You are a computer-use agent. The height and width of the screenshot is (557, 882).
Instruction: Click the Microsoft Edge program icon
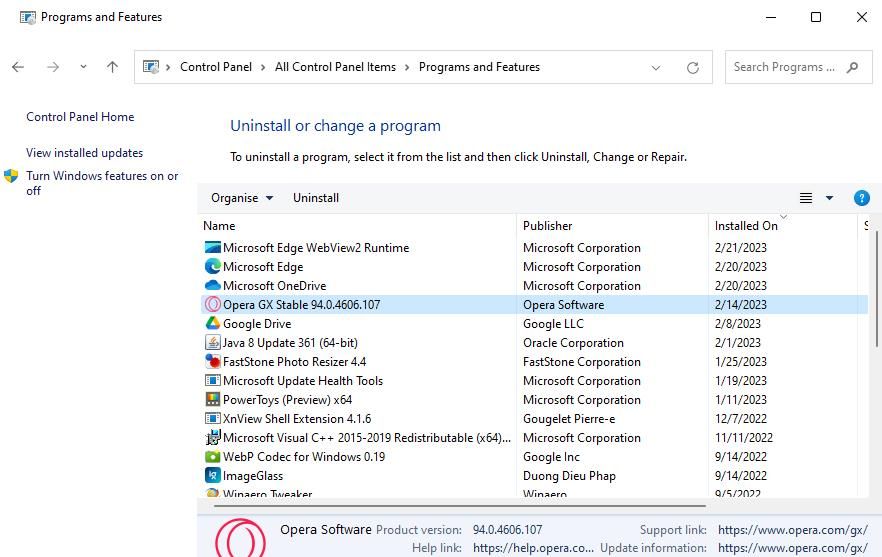(213, 267)
